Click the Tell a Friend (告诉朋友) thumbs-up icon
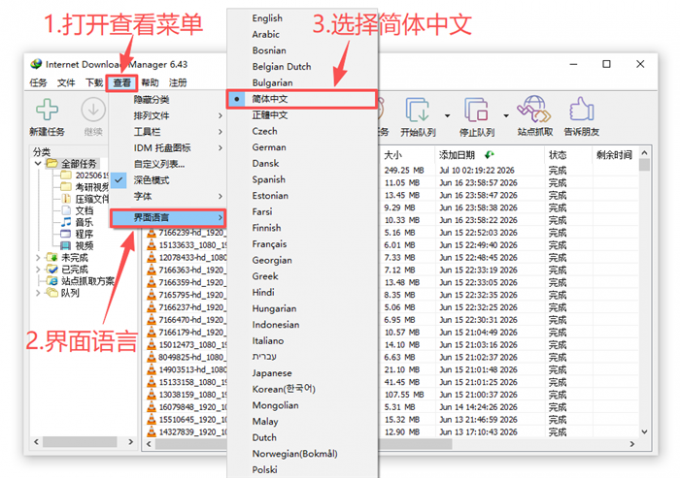This screenshot has height=478, width=680. (x=582, y=109)
